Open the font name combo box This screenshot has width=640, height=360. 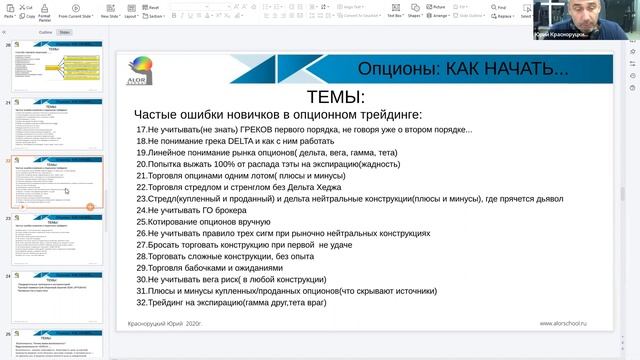[190, 7]
